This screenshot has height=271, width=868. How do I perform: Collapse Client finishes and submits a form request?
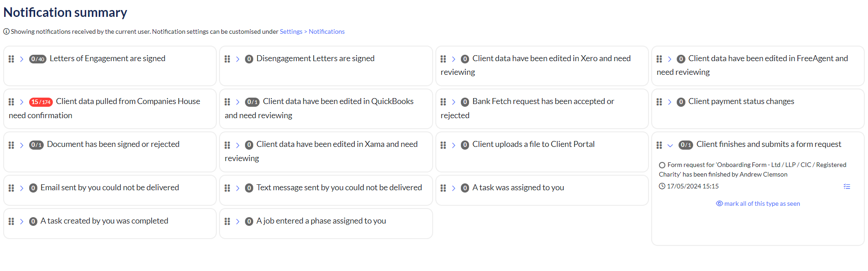[670, 146]
